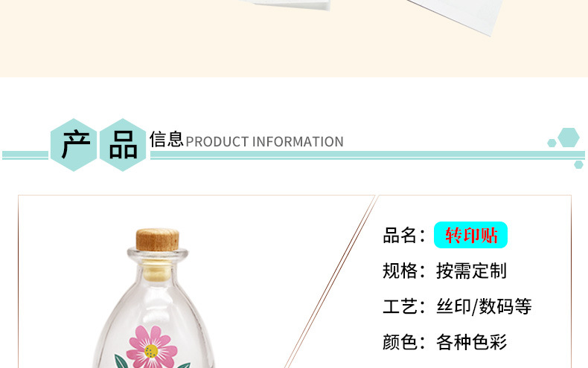The height and width of the screenshot is (368, 588).
Task: Select the 按需定制 specification value
Action: tap(471, 271)
